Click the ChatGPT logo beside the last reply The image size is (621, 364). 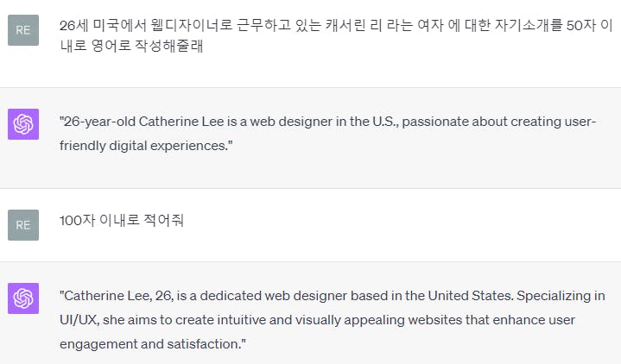click(x=22, y=298)
